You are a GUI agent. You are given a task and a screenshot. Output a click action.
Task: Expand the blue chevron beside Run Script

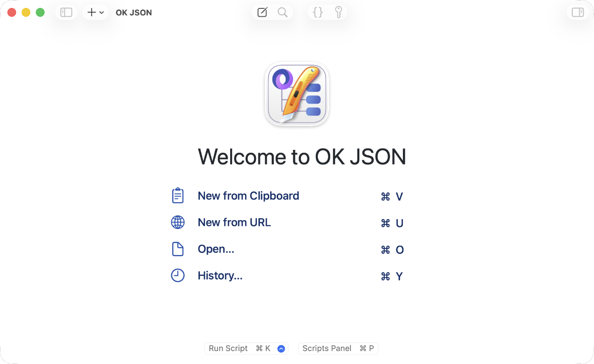click(x=281, y=349)
